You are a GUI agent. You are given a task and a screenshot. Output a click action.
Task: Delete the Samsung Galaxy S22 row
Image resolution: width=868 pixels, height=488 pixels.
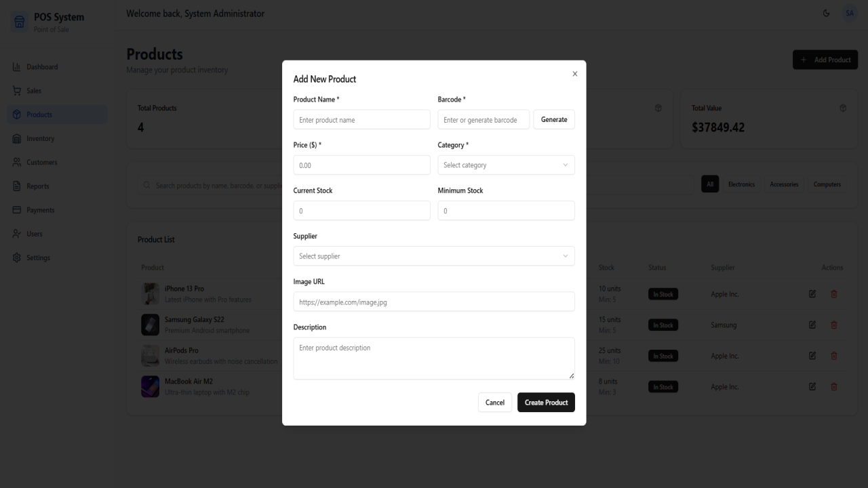tap(834, 325)
